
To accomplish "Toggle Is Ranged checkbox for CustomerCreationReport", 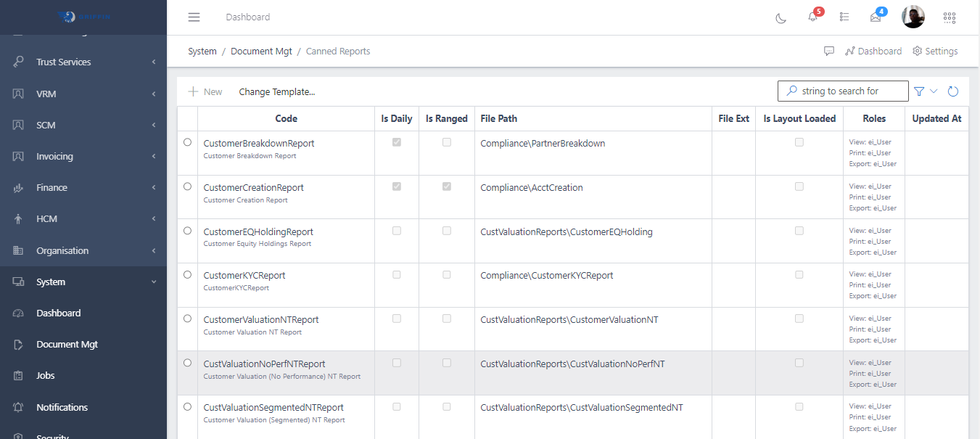I will [447, 186].
